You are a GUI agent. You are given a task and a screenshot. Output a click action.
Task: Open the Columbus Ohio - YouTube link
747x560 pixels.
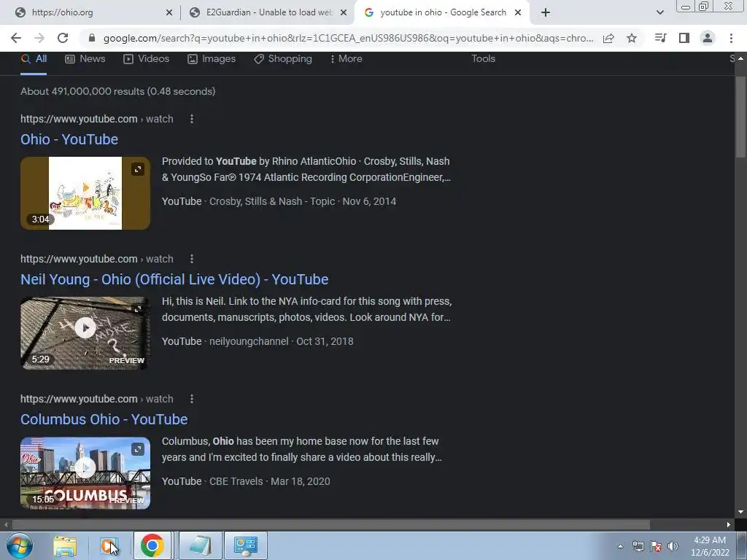click(104, 419)
